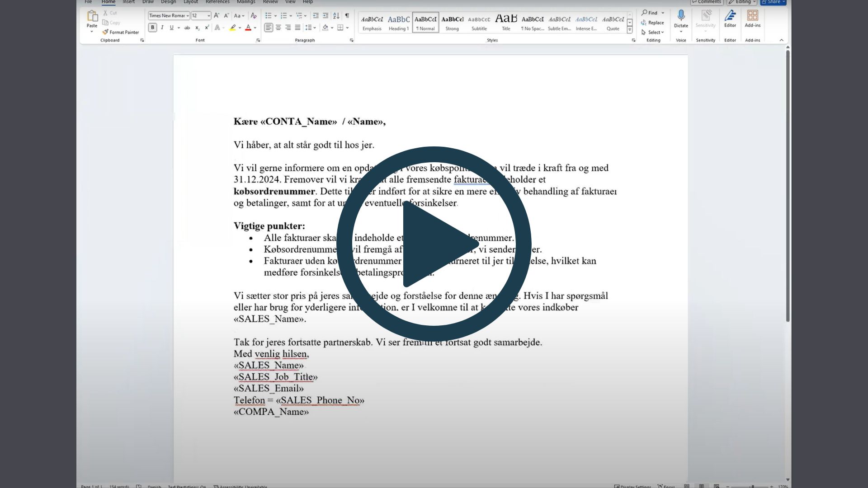This screenshot has height=488, width=868.
Task: Select the Format Painter tool
Action: point(120,32)
